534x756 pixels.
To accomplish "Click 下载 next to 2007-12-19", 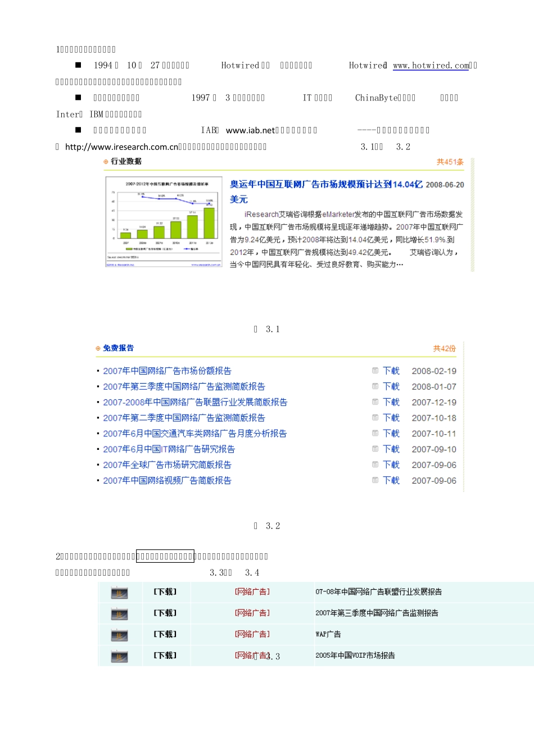I will coord(391,403).
